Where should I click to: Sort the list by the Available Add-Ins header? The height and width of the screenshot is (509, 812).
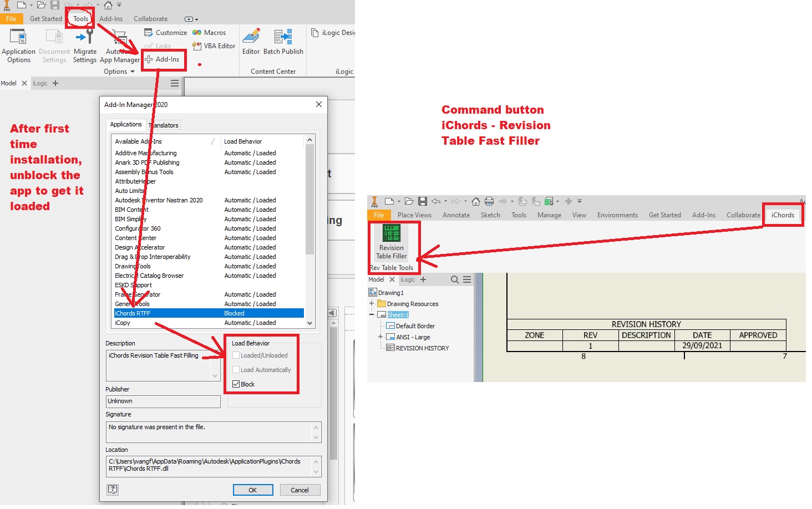[165, 141]
